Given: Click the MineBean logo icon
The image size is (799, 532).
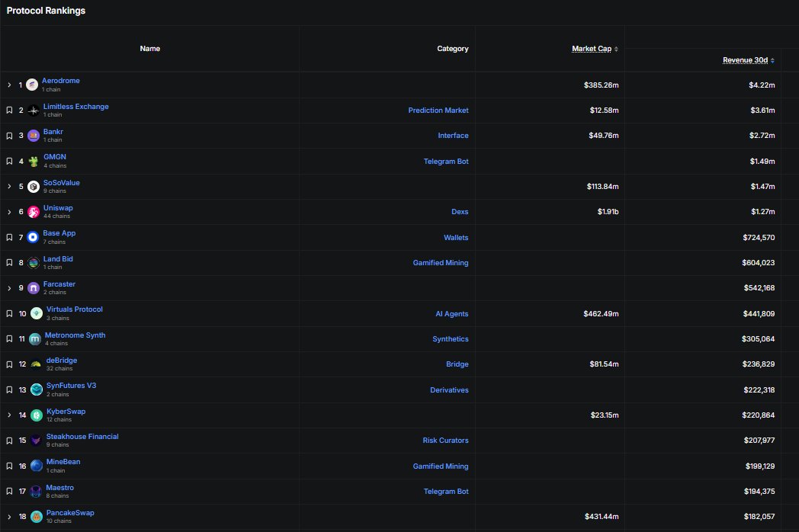Looking at the screenshot, I should [x=37, y=466].
